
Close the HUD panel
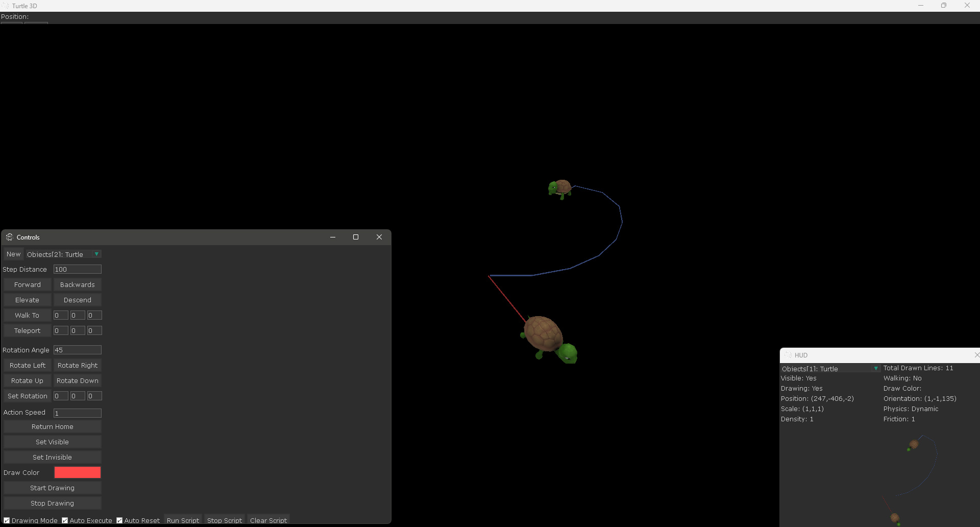[x=976, y=355]
